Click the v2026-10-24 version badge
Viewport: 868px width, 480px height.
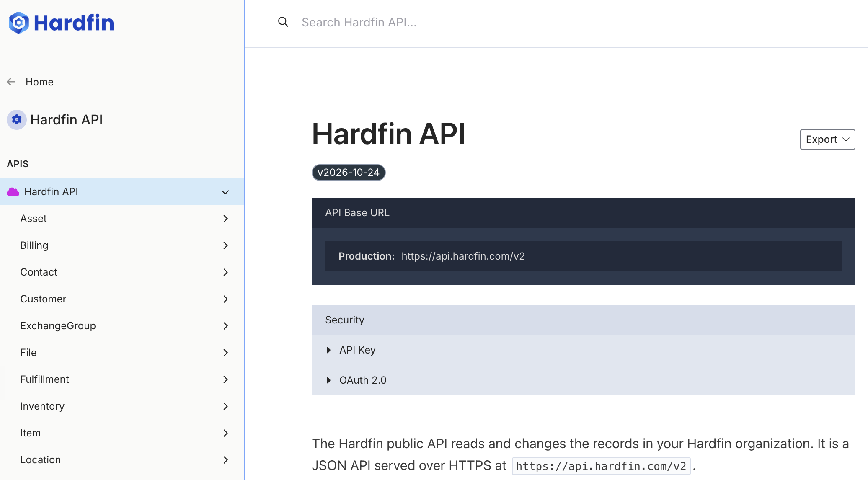tap(349, 173)
